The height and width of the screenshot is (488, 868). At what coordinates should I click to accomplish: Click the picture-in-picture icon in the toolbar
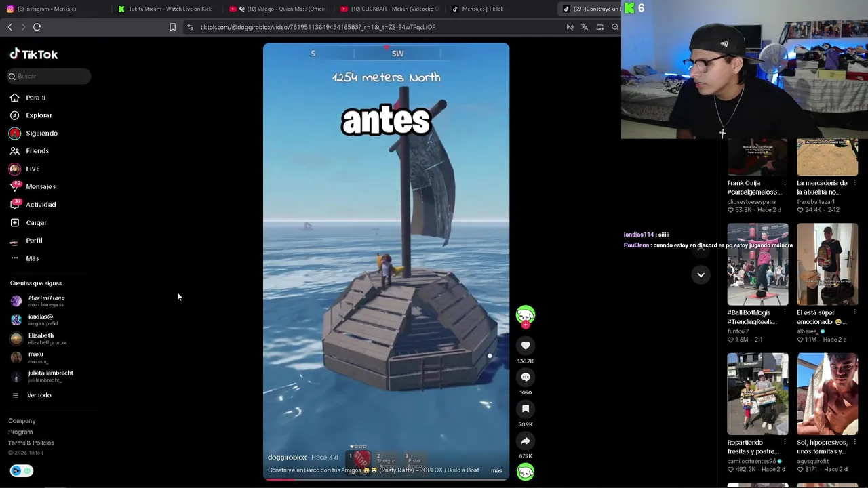coord(600,27)
